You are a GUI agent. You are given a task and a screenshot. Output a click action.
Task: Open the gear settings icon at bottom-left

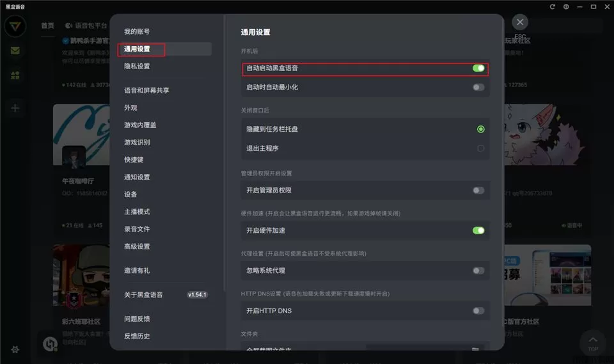[15, 349]
